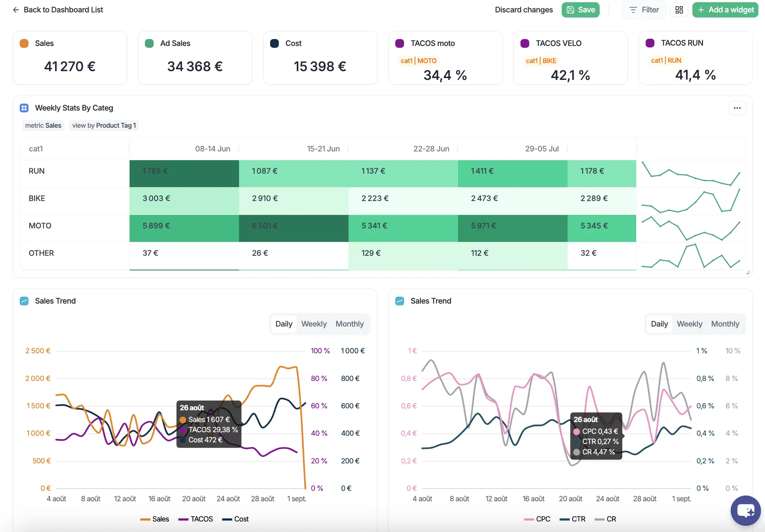
Task: Switch left Sales Trend to Monthly
Action: pos(350,324)
